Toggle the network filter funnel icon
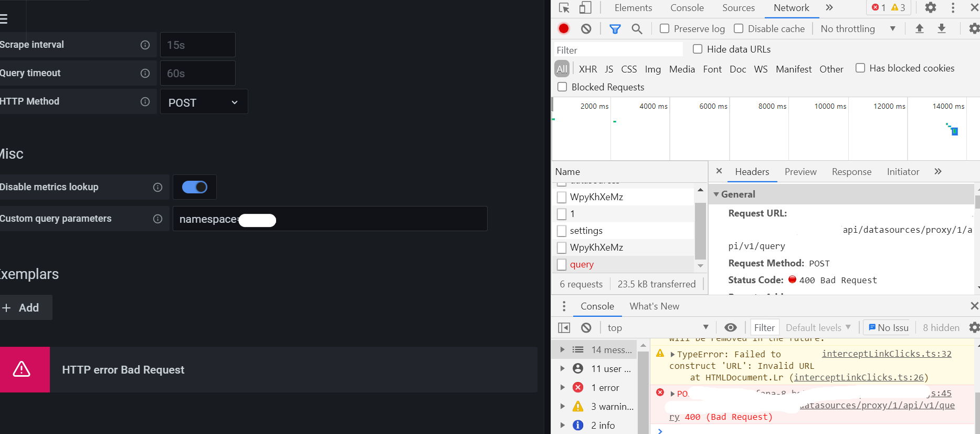The image size is (980, 434). 615,29
